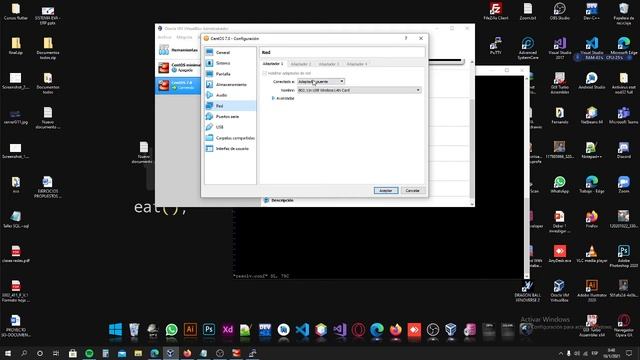Screen dimensions: 640x360
Task: Click the Firefox icon in the dock
Action: click(395, 329)
